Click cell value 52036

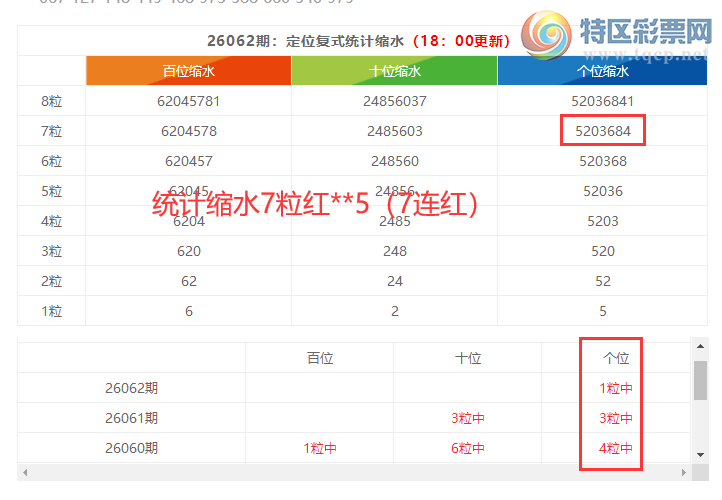(603, 191)
